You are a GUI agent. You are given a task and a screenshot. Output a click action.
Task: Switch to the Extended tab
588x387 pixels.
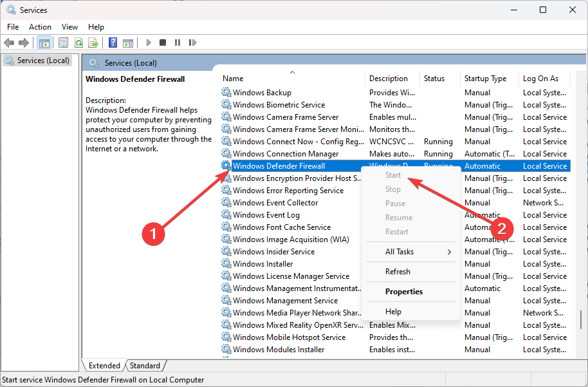pyautogui.click(x=104, y=366)
